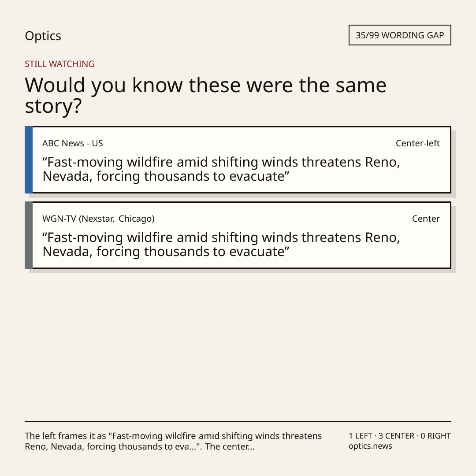The image size is (476, 476).
Task: Click the Optics logo text
Action: [x=43, y=36]
